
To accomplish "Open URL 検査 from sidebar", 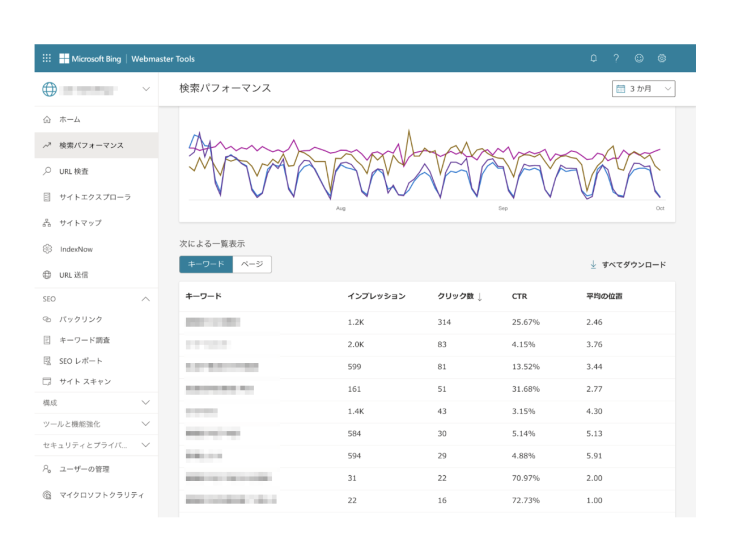I will coord(73,171).
